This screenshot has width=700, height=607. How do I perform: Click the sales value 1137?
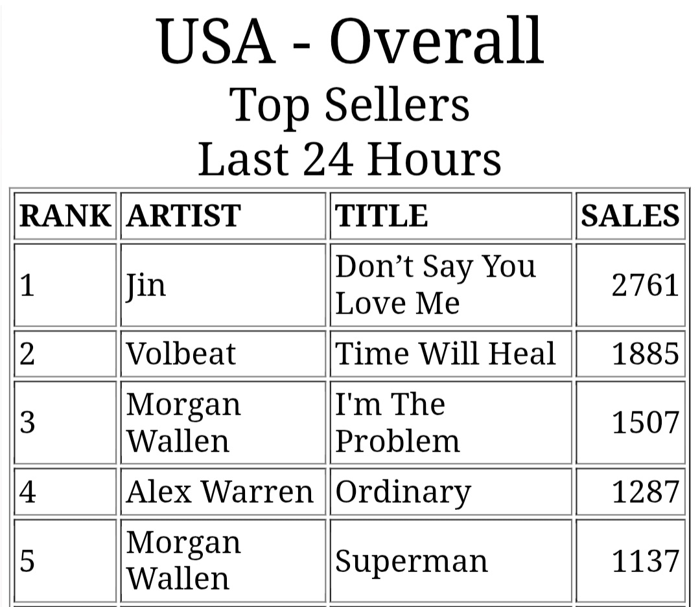point(645,561)
